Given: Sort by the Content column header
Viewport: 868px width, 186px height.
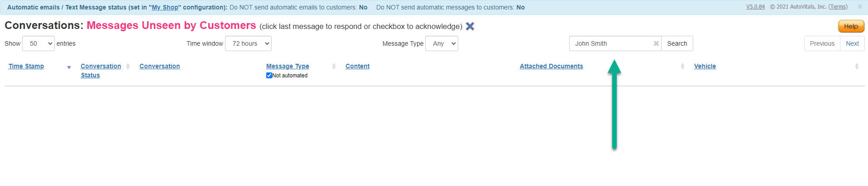Looking at the screenshot, I should (x=357, y=66).
